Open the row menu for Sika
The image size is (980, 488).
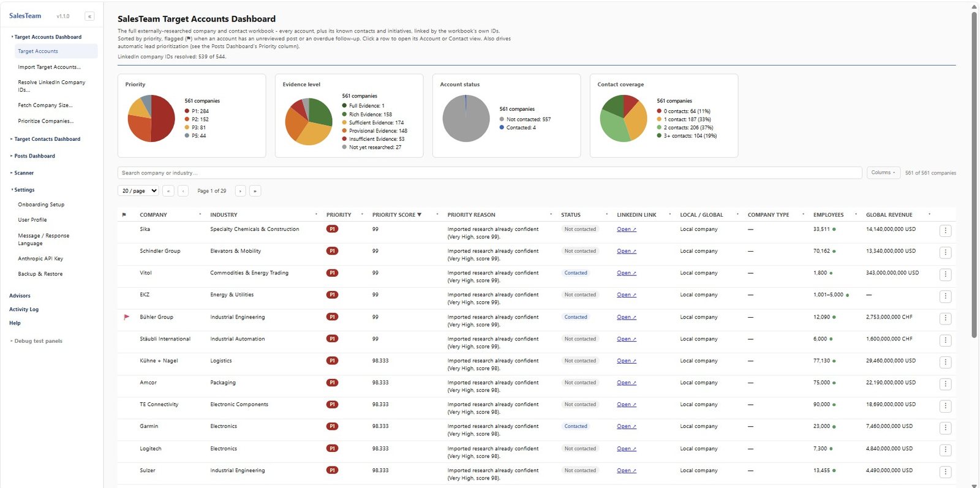pos(946,231)
